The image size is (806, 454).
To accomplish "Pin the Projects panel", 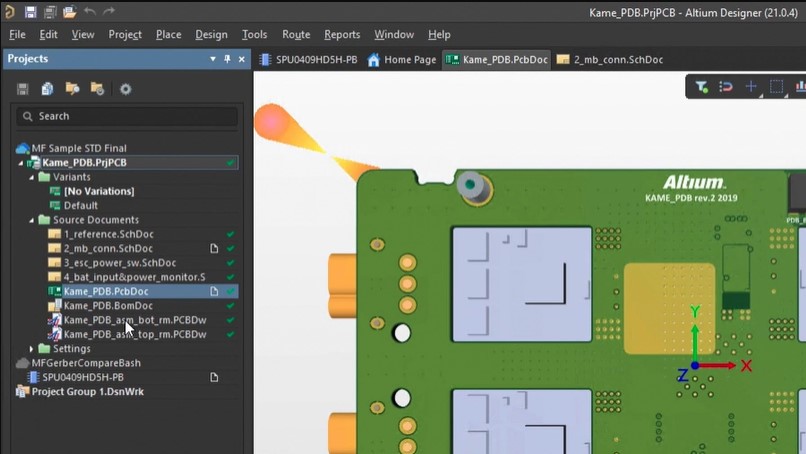I will click(x=227, y=59).
